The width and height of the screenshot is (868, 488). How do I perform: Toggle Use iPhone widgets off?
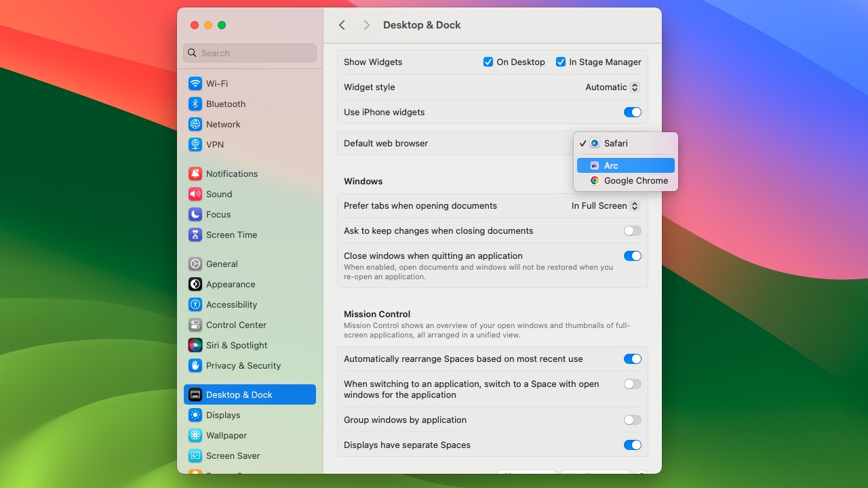632,112
